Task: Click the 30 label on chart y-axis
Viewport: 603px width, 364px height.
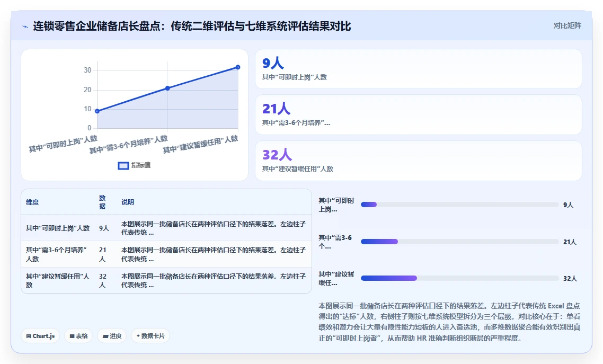Action: (x=87, y=70)
